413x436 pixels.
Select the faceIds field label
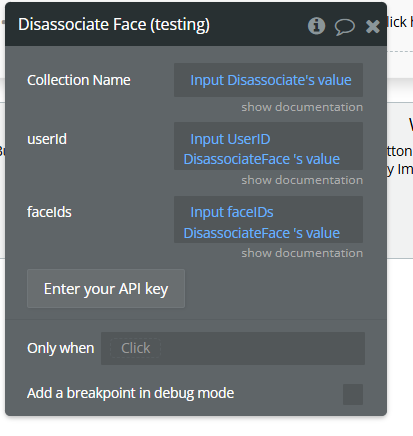pyautogui.click(x=49, y=212)
